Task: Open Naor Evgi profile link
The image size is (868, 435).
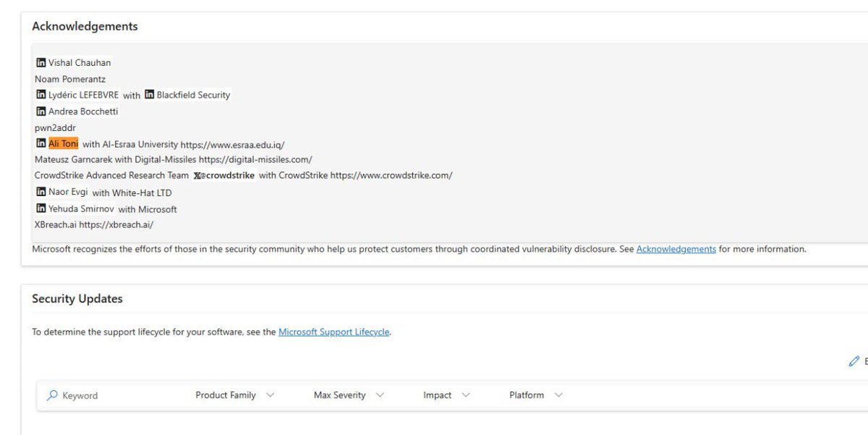Action: pyautogui.click(x=68, y=192)
